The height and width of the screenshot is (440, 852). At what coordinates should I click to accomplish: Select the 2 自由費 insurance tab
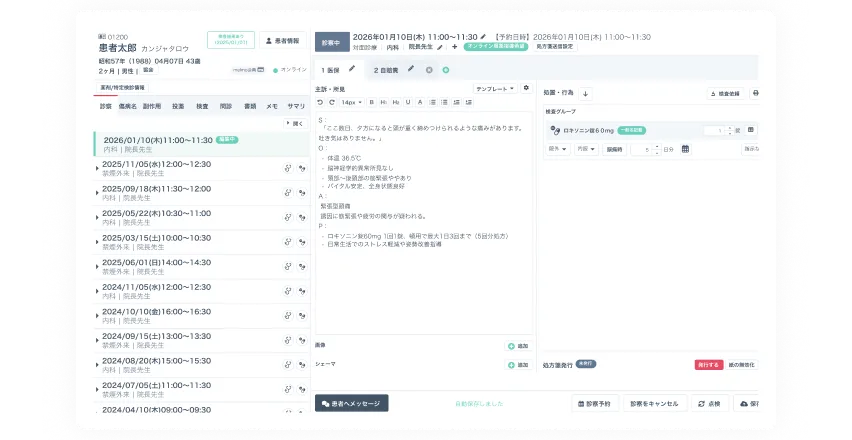tap(386, 71)
